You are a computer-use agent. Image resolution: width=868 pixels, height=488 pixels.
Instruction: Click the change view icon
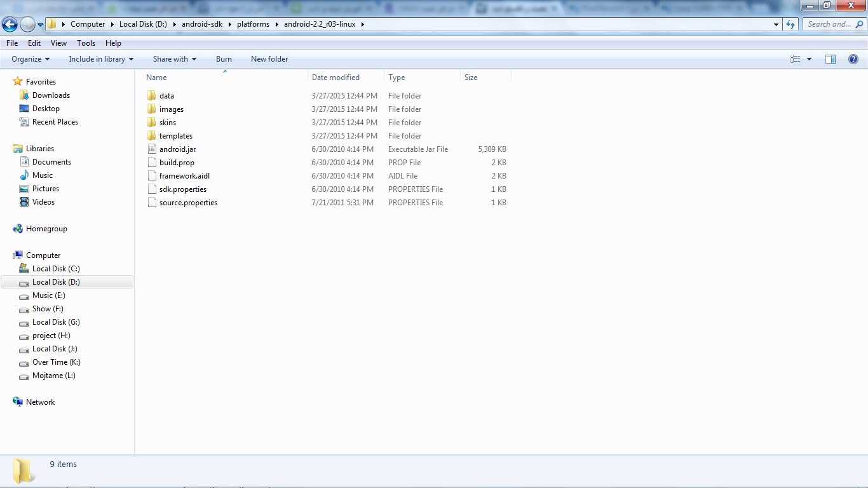pos(795,59)
